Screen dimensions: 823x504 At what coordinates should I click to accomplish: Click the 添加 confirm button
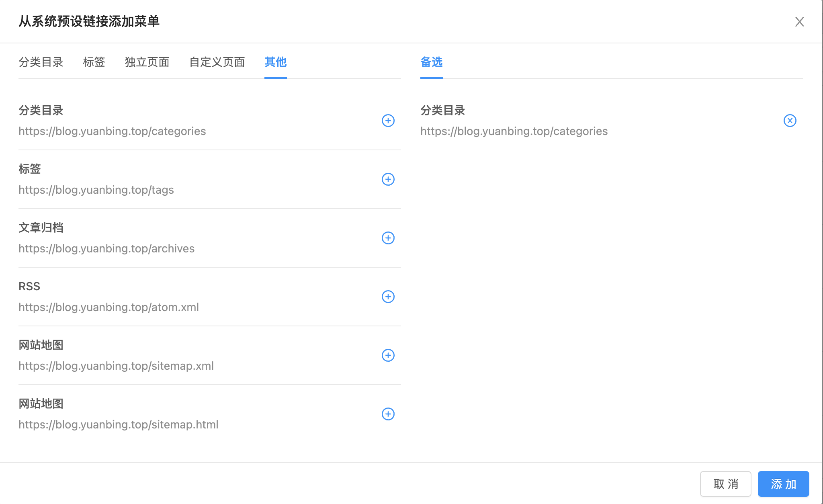784,484
